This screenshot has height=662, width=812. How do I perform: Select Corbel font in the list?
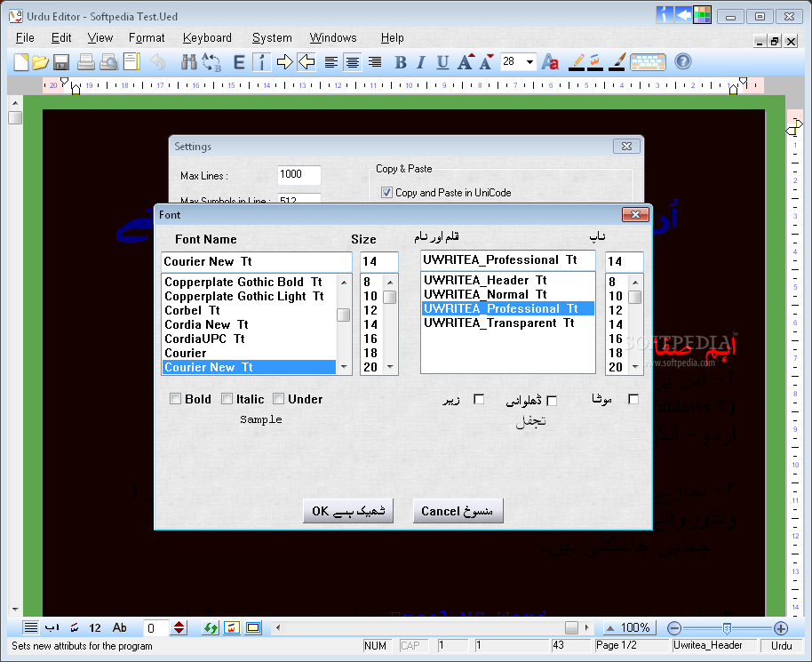point(249,310)
